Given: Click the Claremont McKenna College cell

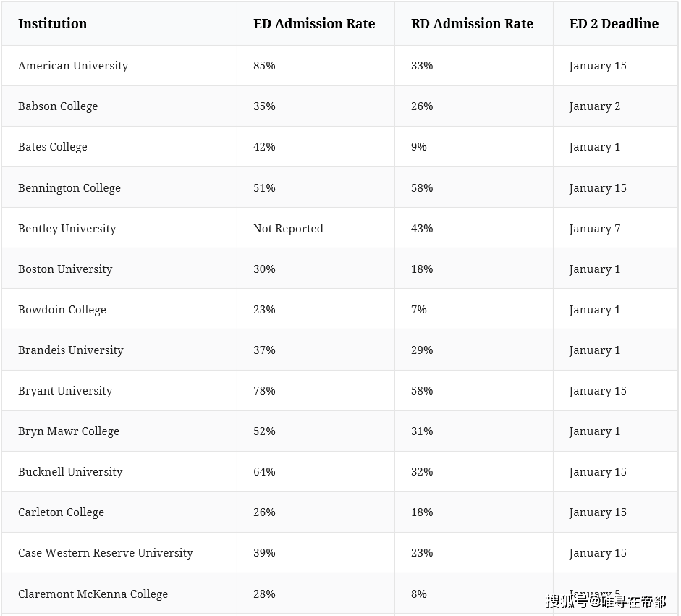Looking at the screenshot, I should (x=93, y=594).
